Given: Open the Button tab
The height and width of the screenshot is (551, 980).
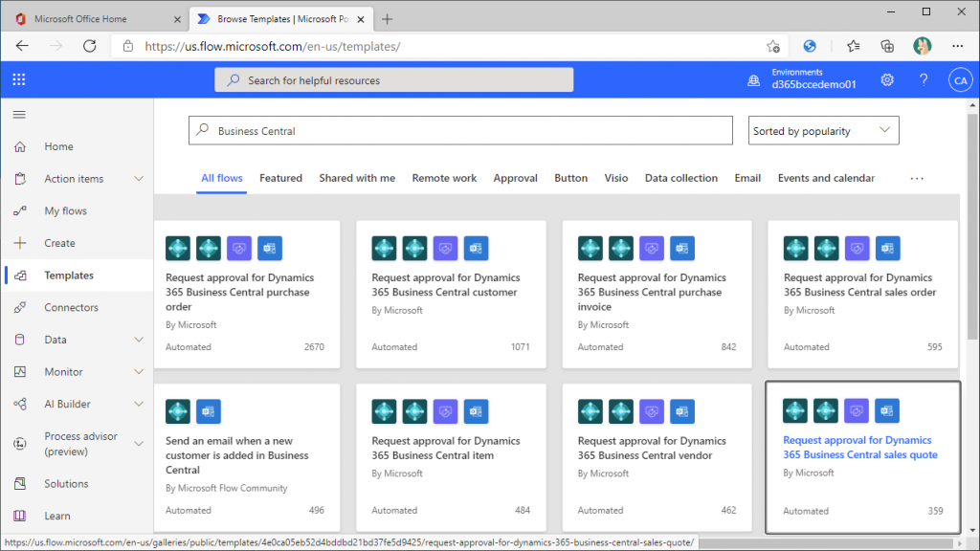Looking at the screenshot, I should 570,178.
